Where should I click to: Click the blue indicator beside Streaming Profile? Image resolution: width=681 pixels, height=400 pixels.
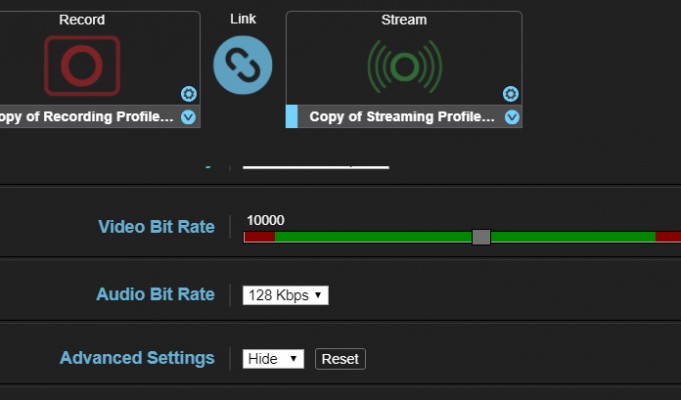pos(291,117)
